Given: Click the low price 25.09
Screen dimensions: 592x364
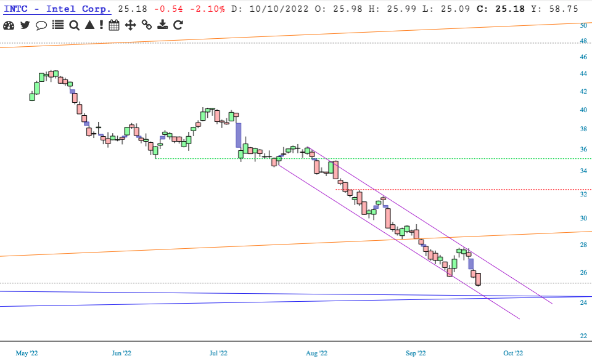Looking at the screenshot, I should (455, 9).
